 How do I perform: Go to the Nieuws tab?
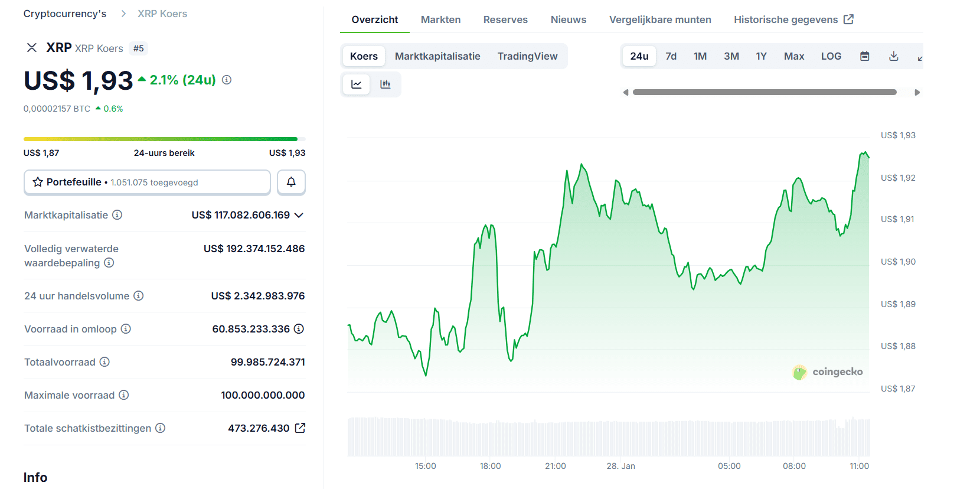click(568, 19)
